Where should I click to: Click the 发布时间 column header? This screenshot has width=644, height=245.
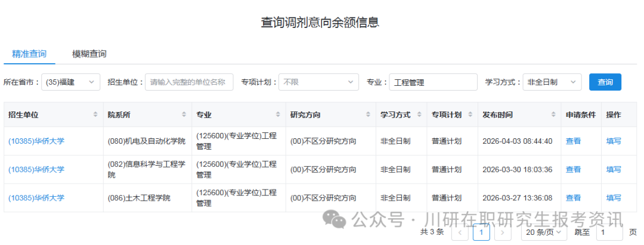pos(519,114)
